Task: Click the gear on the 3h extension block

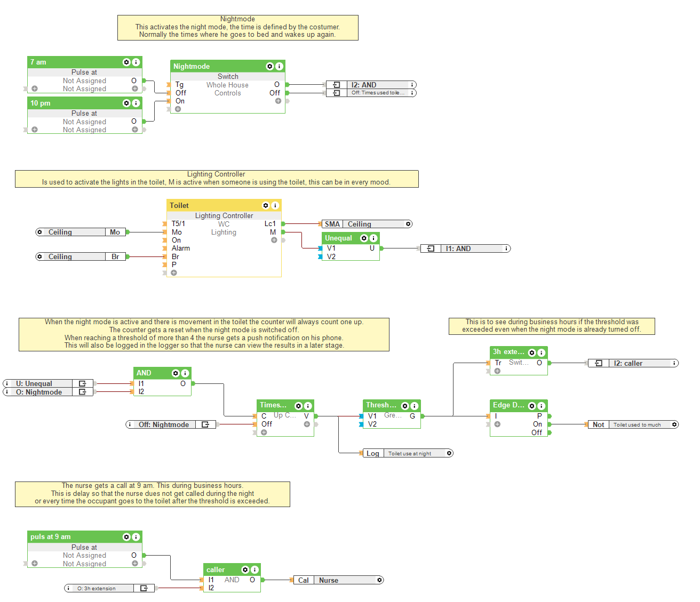Action: coord(532,352)
